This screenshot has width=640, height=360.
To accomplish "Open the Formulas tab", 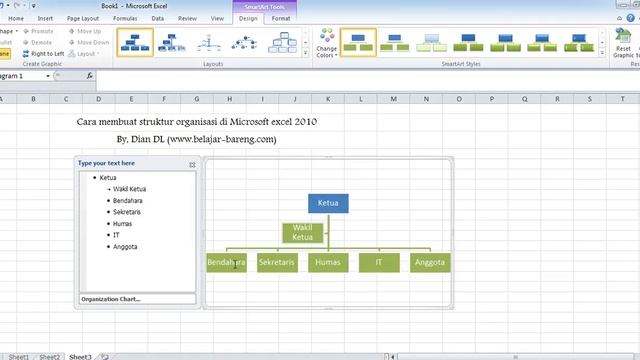I will 125,18.
